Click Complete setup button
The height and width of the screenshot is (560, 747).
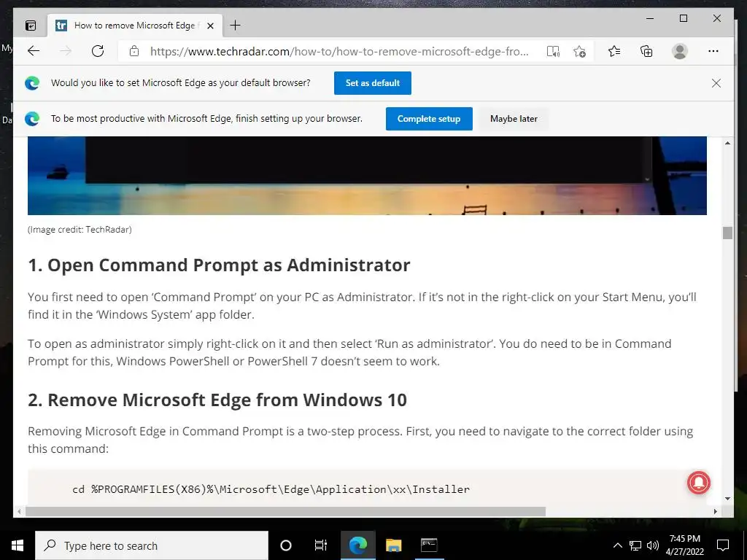[x=429, y=119]
